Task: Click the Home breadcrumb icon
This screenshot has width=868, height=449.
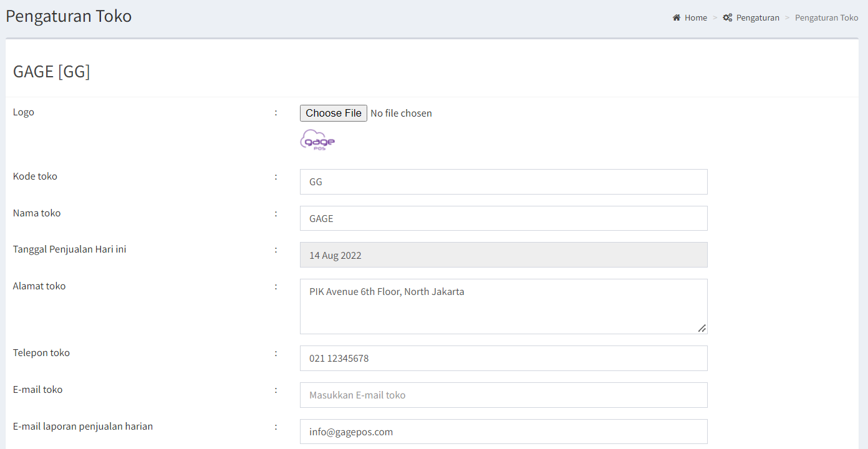Action: [x=677, y=17]
